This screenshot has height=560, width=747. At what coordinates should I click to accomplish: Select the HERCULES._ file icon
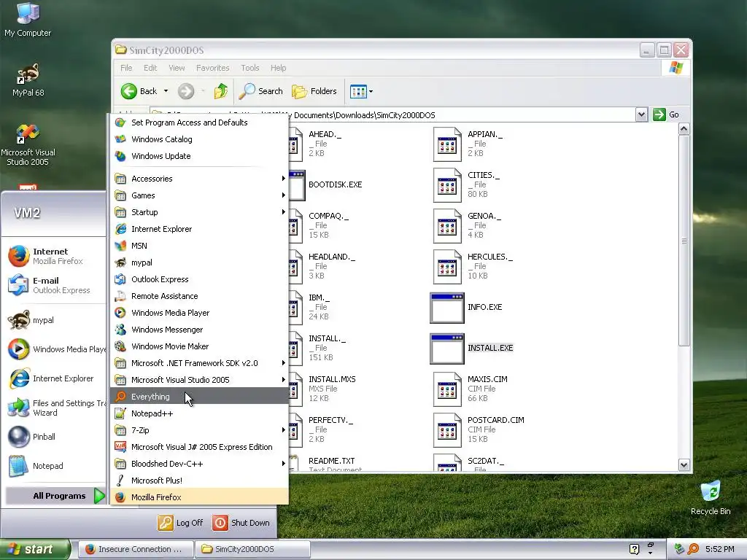coord(447,267)
